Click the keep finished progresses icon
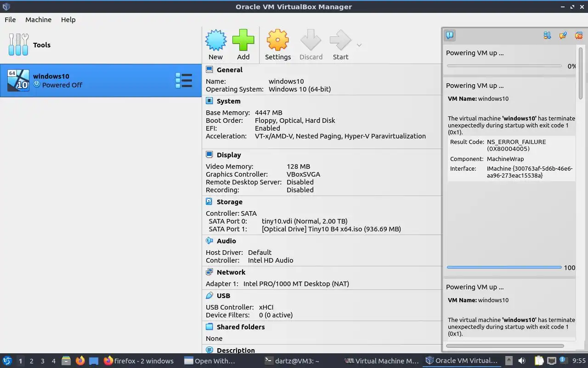 (x=563, y=35)
